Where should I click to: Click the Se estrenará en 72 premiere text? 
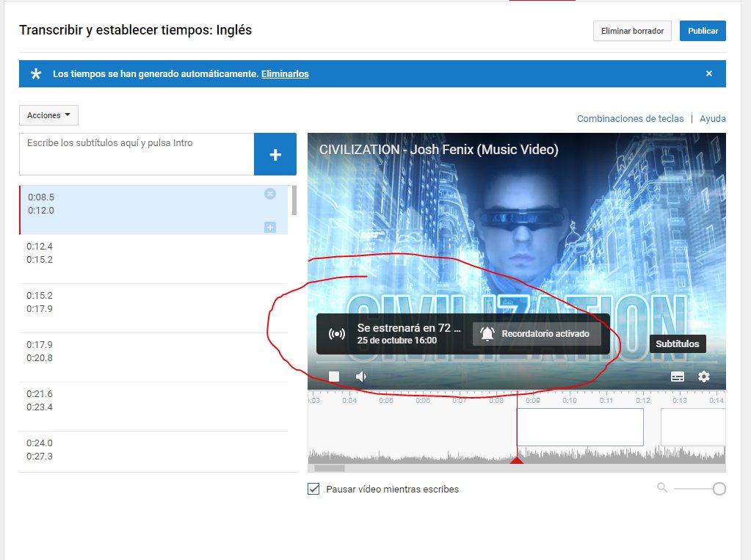(409, 328)
